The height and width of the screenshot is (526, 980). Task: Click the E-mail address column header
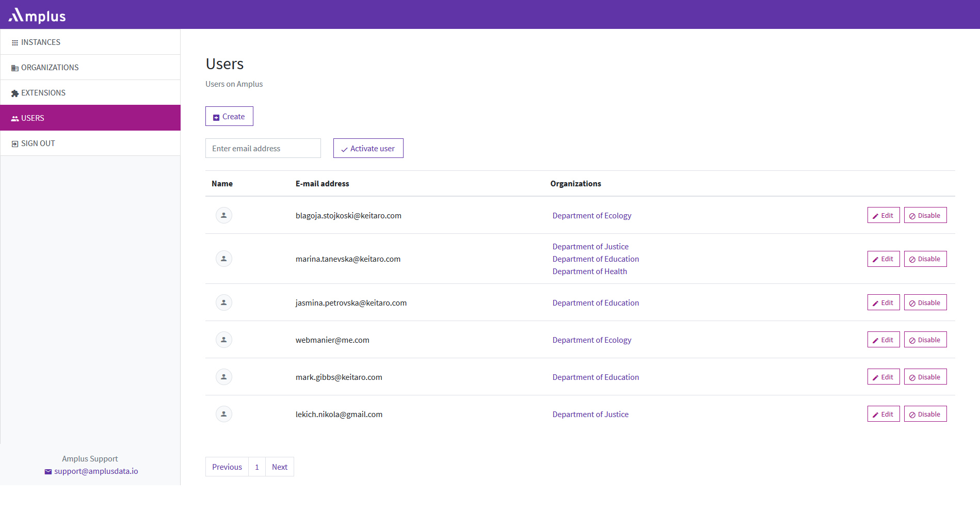pyautogui.click(x=322, y=183)
